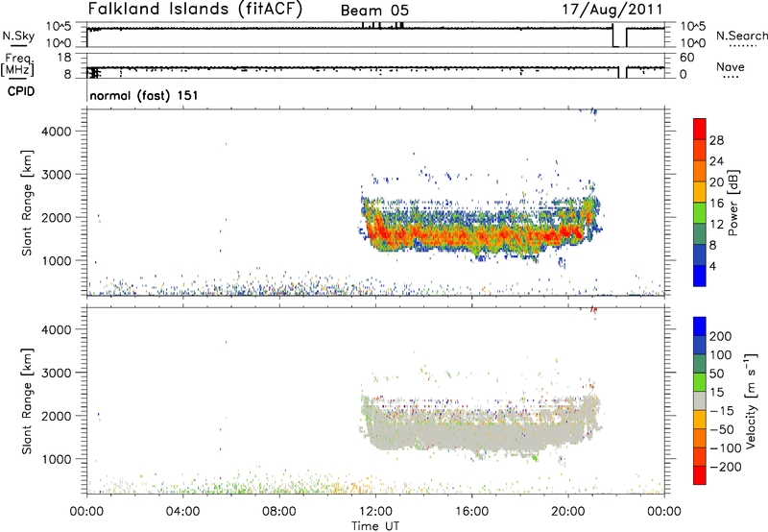Click the "N.Sky" legend label
The height and width of the screenshot is (532, 768).
point(18,36)
